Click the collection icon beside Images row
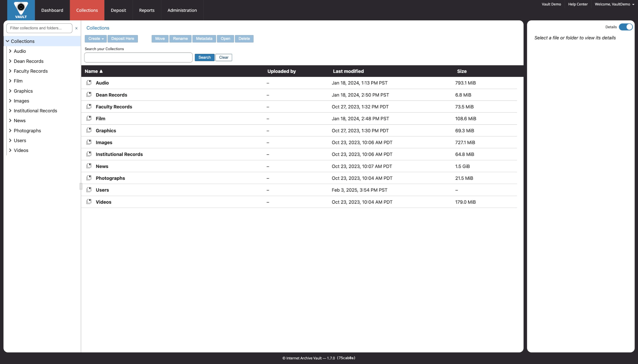The image size is (638, 364). 89,142
